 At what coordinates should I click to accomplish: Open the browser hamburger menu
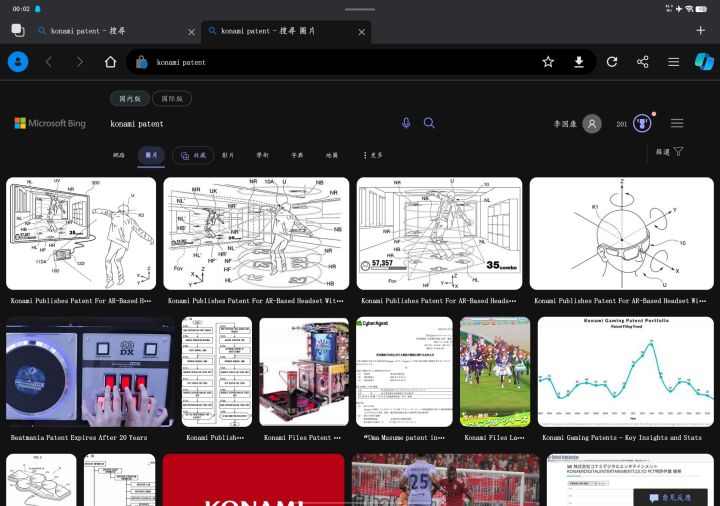(x=673, y=62)
